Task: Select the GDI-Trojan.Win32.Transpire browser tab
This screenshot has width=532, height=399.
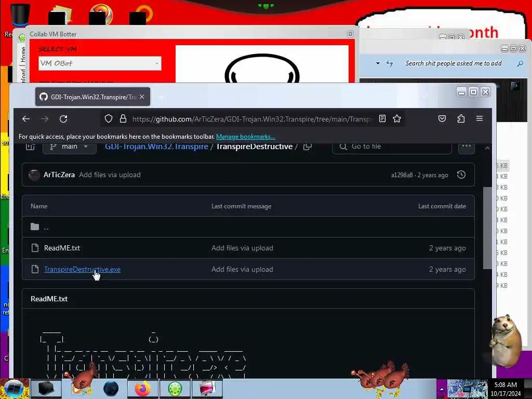Action: point(92,97)
